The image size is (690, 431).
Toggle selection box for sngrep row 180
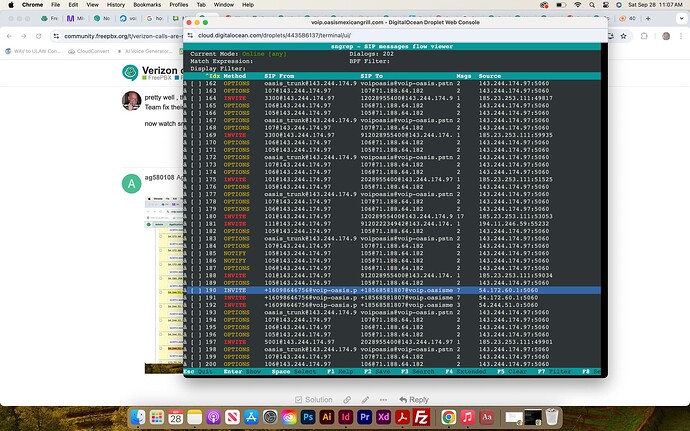pos(196,217)
